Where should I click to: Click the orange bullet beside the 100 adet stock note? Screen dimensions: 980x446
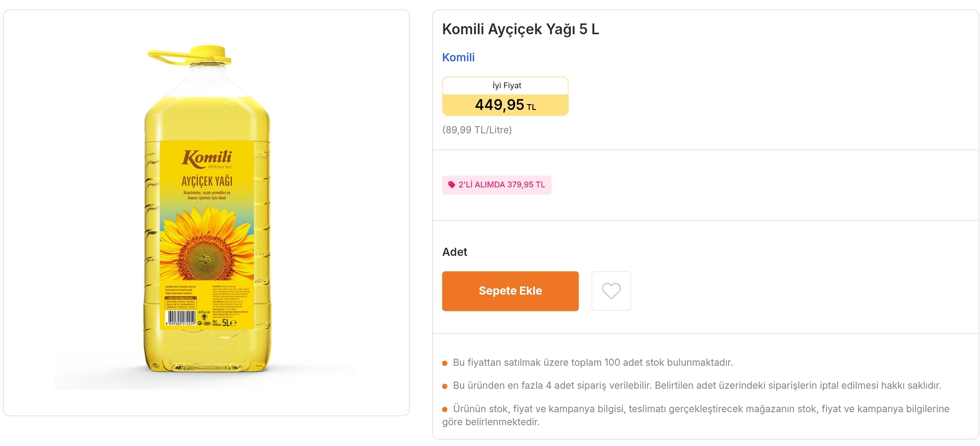445,363
